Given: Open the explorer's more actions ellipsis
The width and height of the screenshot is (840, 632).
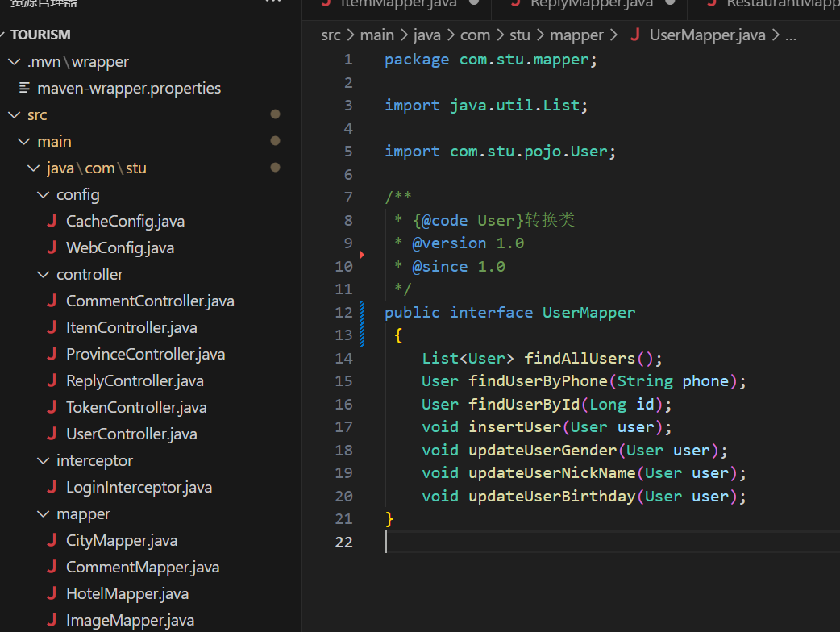Looking at the screenshot, I should coord(274,3).
